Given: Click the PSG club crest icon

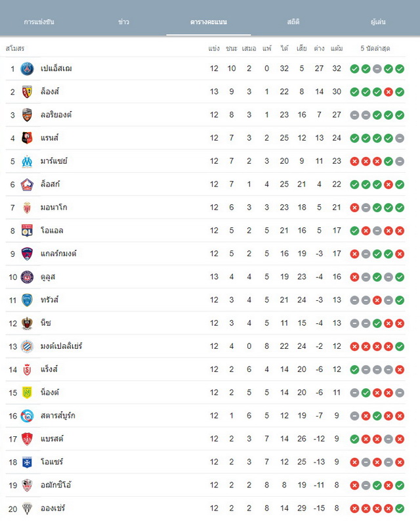Looking at the screenshot, I should coord(27,69).
